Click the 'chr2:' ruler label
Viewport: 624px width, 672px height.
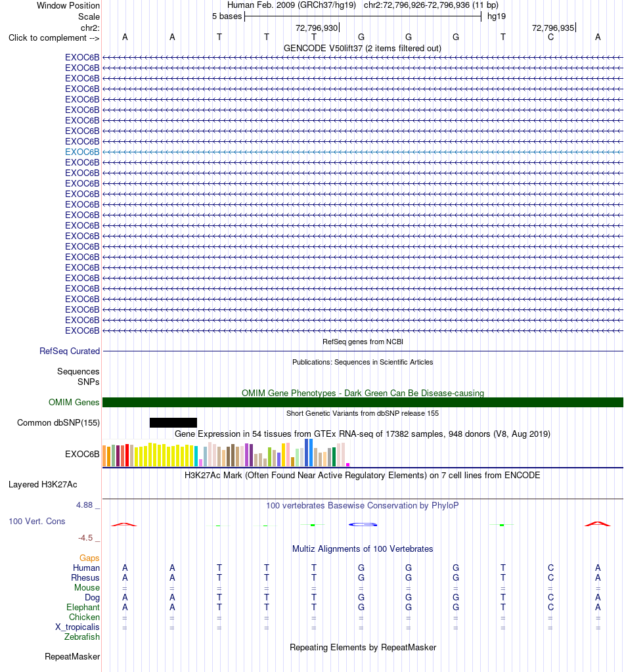(x=90, y=28)
